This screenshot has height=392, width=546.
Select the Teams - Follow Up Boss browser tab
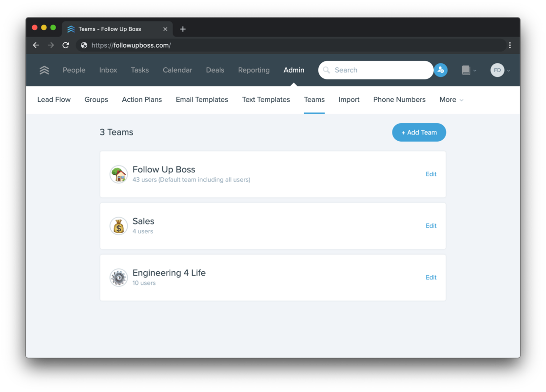[117, 29]
